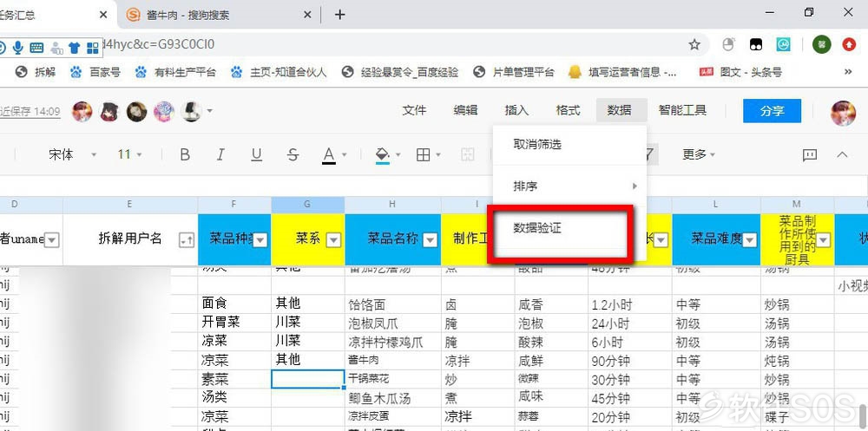Switch to the 酱牛肉 - 搜狗搜索 tab
868x431 pixels.
(x=219, y=15)
